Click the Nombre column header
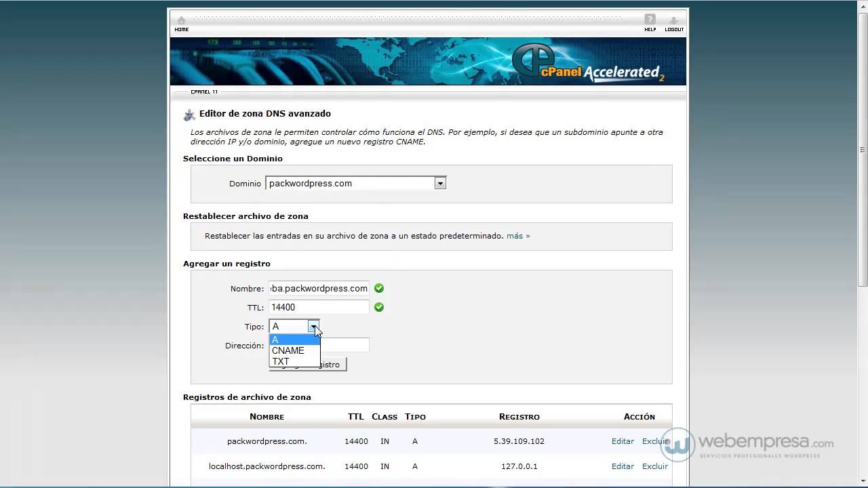The width and height of the screenshot is (868, 488). [x=267, y=417]
